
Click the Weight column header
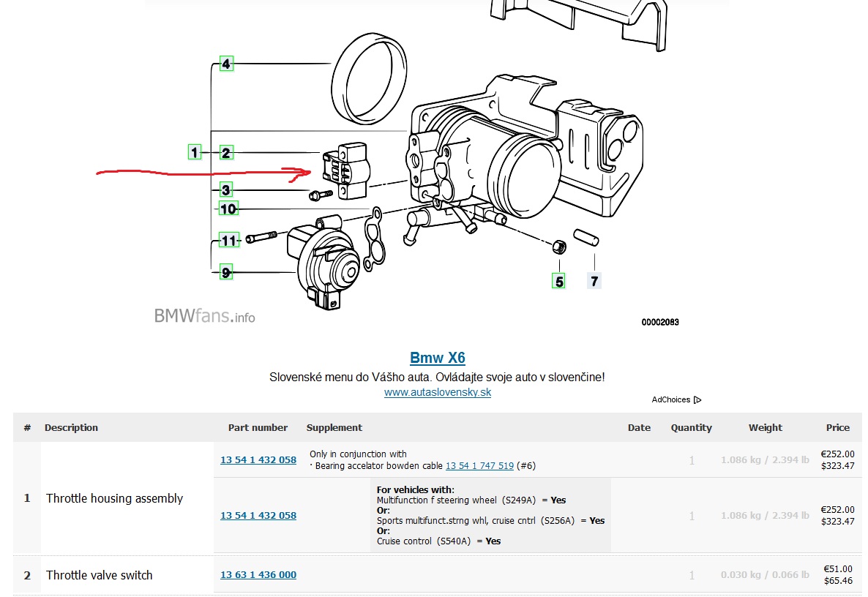point(765,427)
